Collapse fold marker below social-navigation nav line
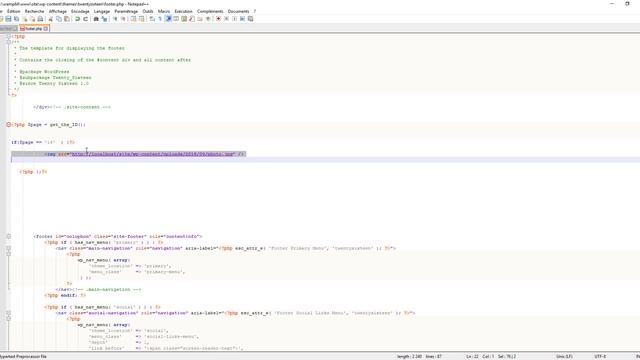The width and height of the screenshot is (640, 360). 9,319
